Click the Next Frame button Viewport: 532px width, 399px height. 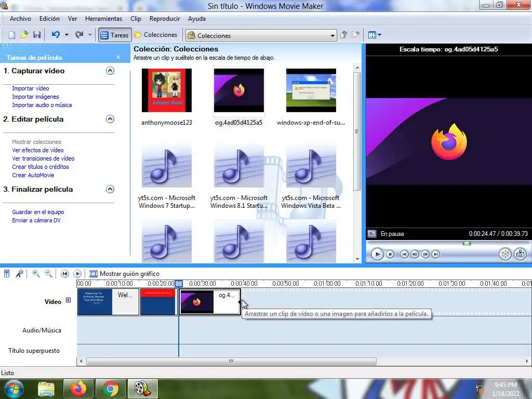[425, 254]
